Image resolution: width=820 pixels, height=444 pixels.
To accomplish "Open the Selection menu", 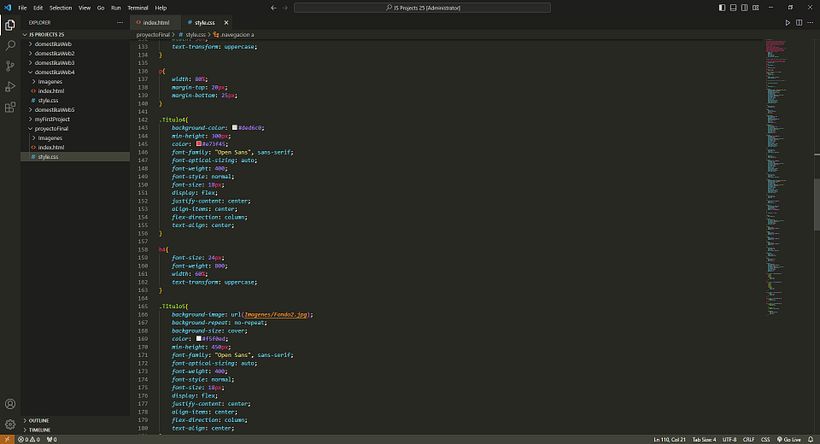I will click(61, 8).
